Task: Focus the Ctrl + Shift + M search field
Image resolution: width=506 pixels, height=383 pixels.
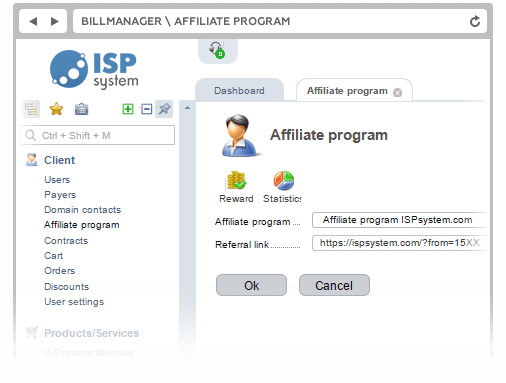Action: coord(97,135)
